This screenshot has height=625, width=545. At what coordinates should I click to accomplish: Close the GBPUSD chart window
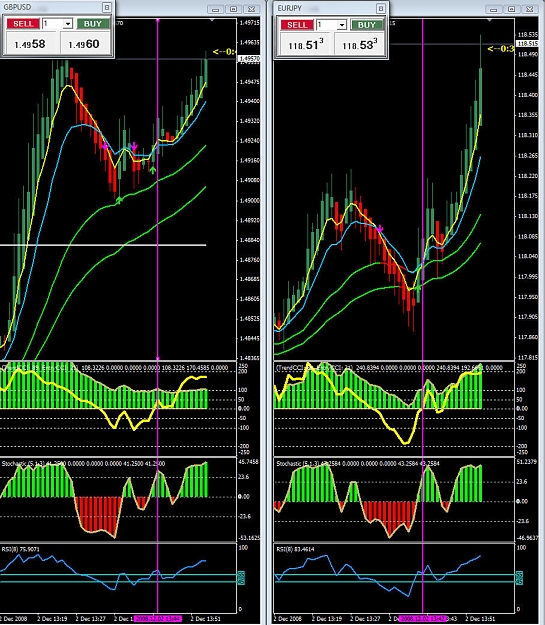251,10
